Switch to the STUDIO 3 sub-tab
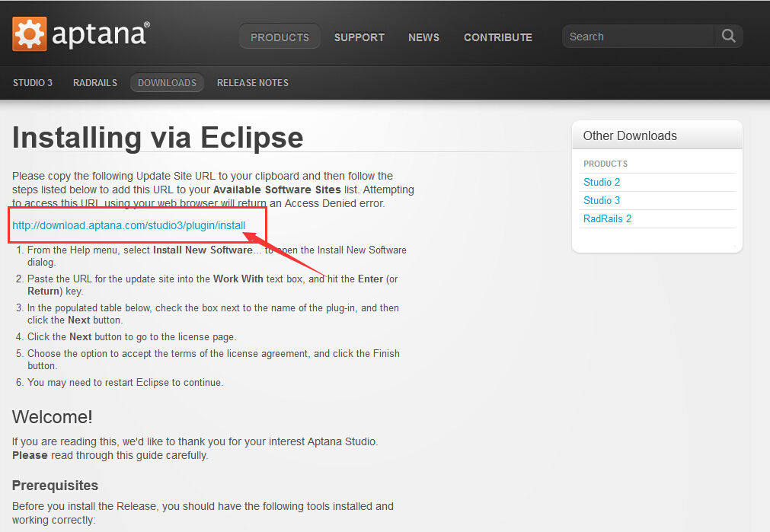This screenshot has width=770, height=532. pyautogui.click(x=33, y=83)
